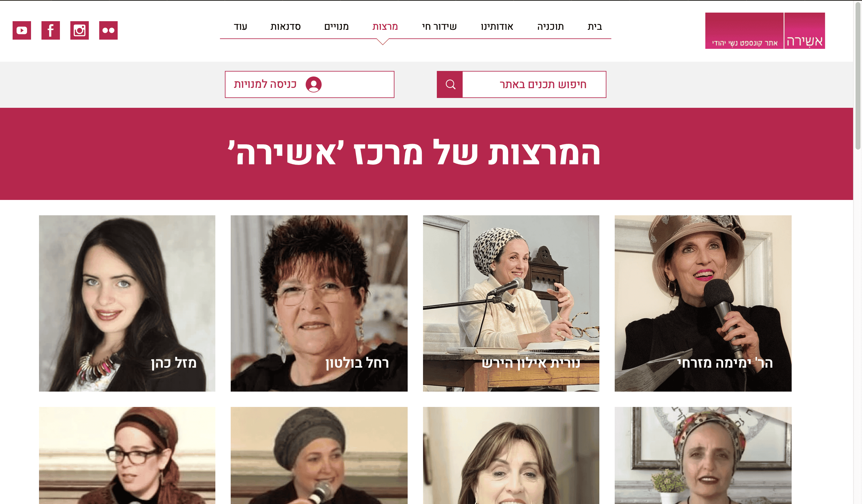Open the YouTube social icon
Image resolution: width=862 pixels, height=504 pixels.
[x=22, y=30]
